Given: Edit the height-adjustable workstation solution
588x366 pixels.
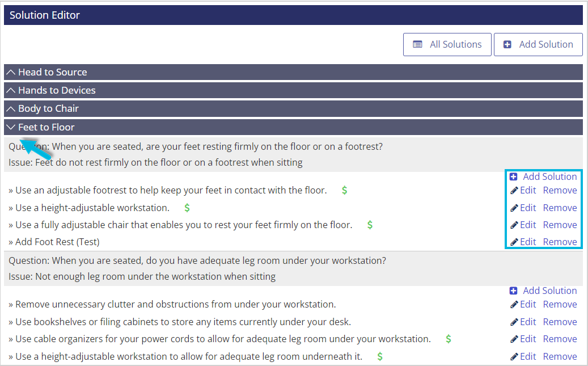Looking at the screenshot, I should pyautogui.click(x=528, y=208).
